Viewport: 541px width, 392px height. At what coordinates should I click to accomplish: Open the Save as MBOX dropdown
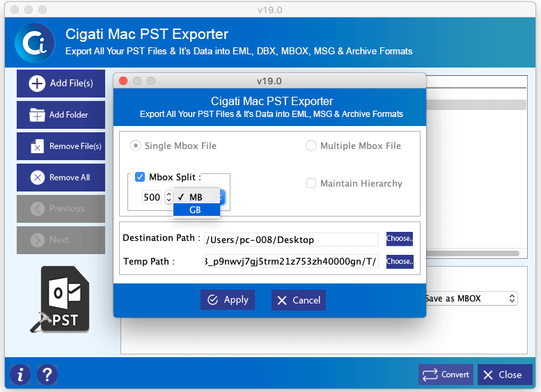click(471, 299)
